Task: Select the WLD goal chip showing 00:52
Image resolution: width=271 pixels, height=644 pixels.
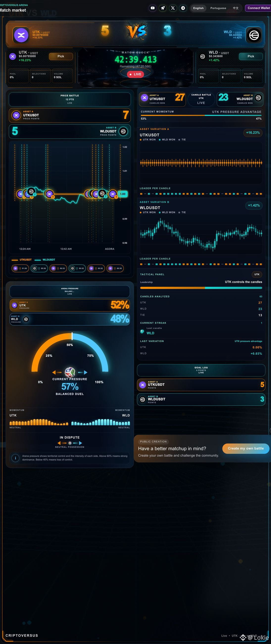Action: tap(77, 268)
